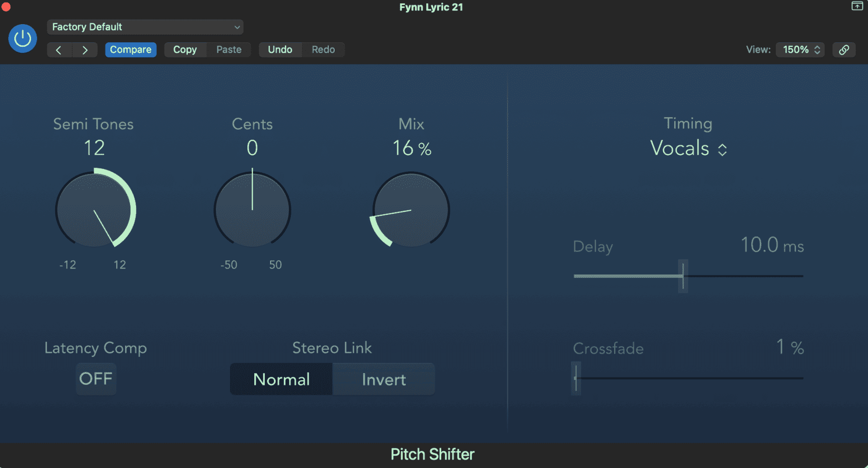Click the Stereo Link label

click(332, 348)
